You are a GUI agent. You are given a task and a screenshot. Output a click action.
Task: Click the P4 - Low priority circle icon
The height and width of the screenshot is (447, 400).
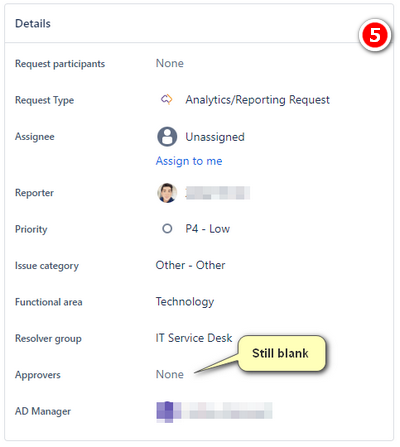coord(167,229)
